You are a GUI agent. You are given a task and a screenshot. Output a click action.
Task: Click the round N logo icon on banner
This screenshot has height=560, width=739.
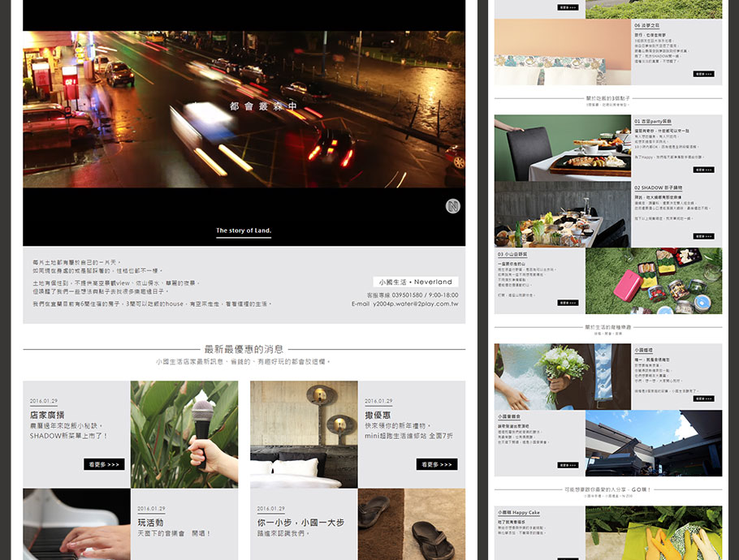[x=453, y=206]
